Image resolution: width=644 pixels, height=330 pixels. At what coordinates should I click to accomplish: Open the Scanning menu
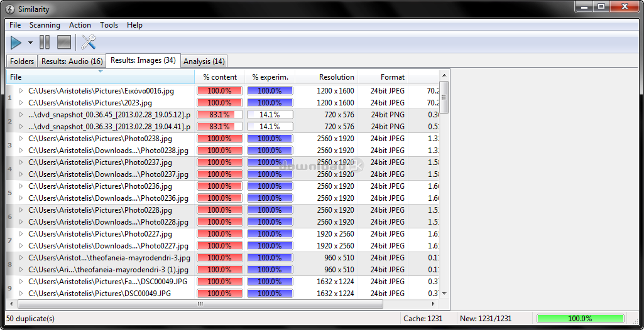click(x=45, y=25)
